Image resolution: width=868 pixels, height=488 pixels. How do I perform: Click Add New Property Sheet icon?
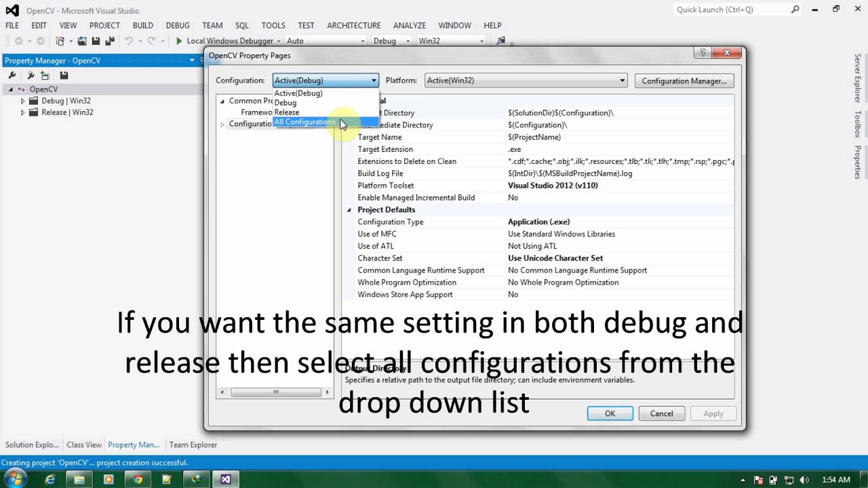(31, 75)
